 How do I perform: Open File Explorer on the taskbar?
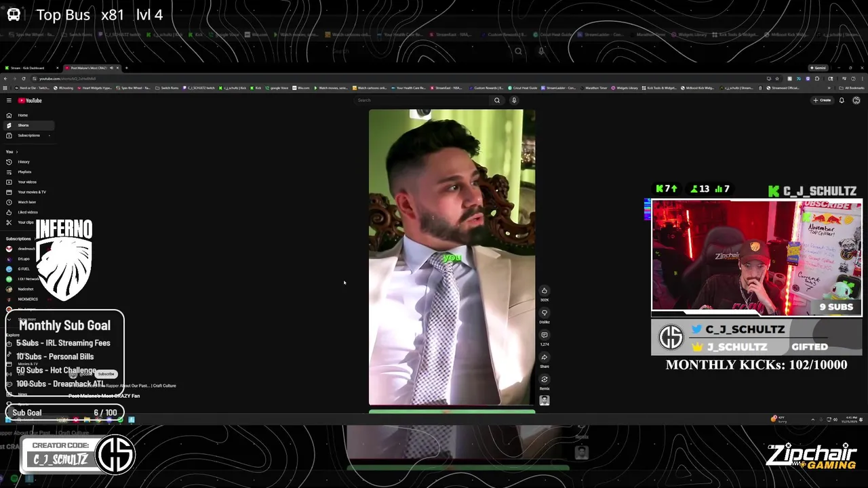[87, 420]
